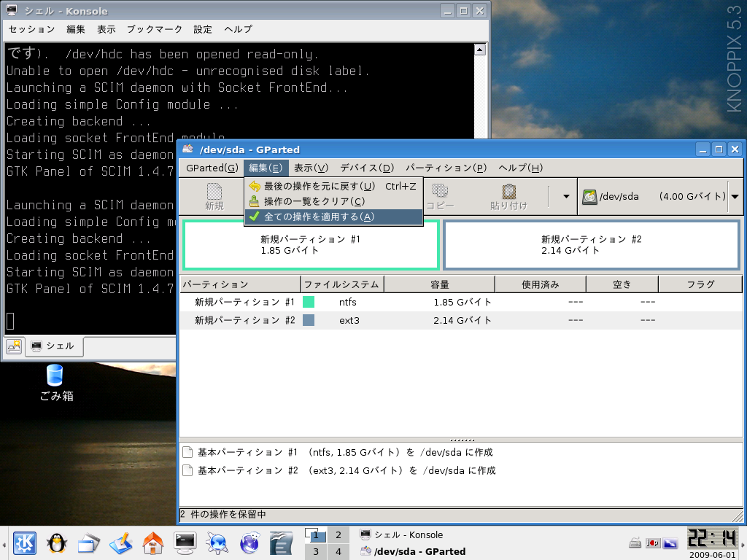Sort by the 容量 column header
Viewport: 747px width, 560px height.
[x=439, y=284]
